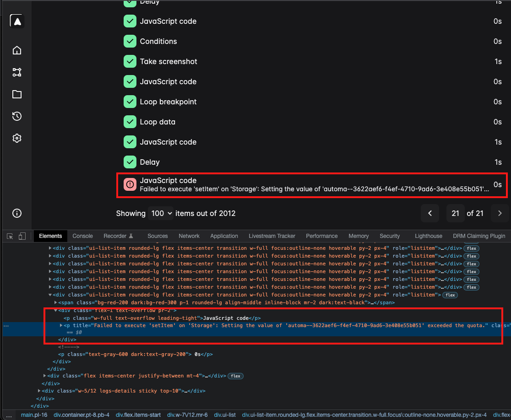Click the info icon at sidebar bottom

[17, 213]
